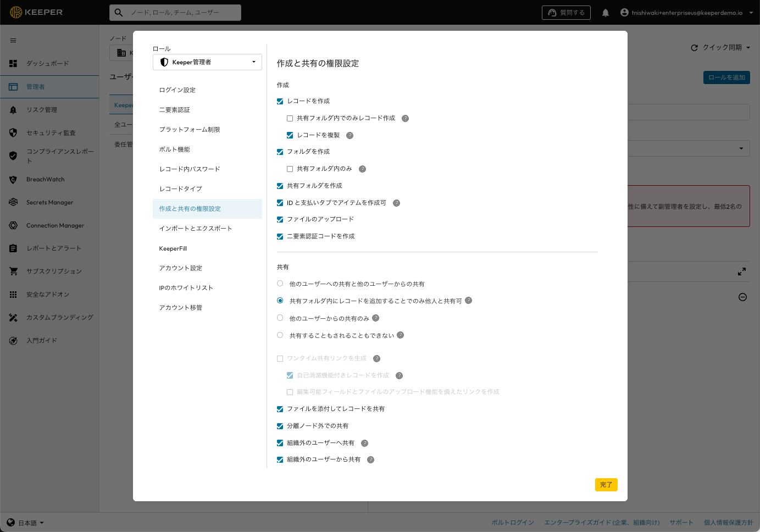Select 他のユーザーからの共有のみ radio button

[280, 318]
